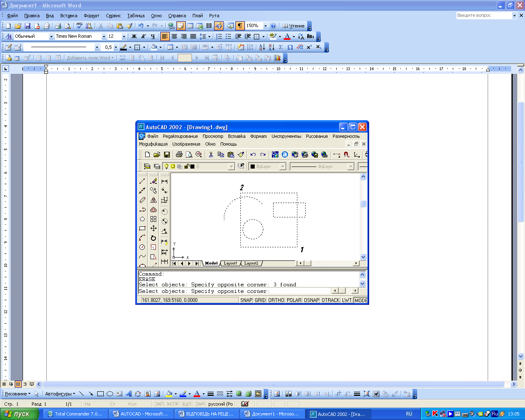This screenshot has width=525, height=420.
Task: Click the Numbered list icon in Word
Action: pyautogui.click(x=219, y=37)
